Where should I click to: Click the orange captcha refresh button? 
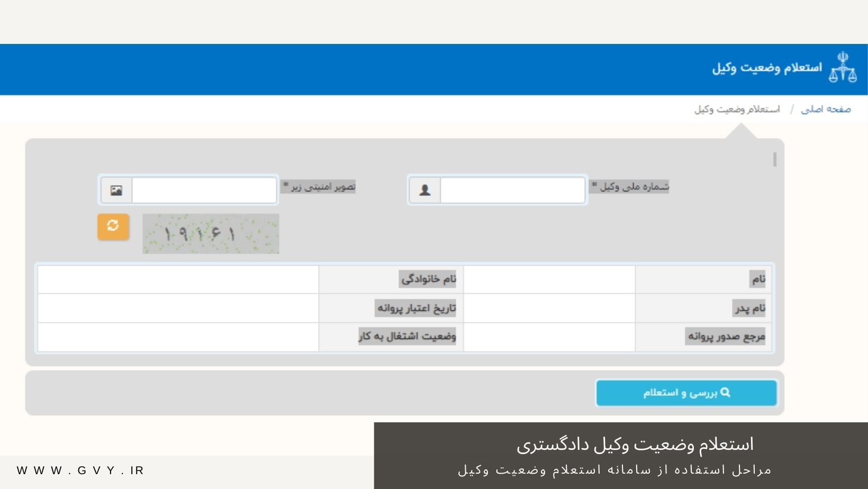click(x=113, y=227)
